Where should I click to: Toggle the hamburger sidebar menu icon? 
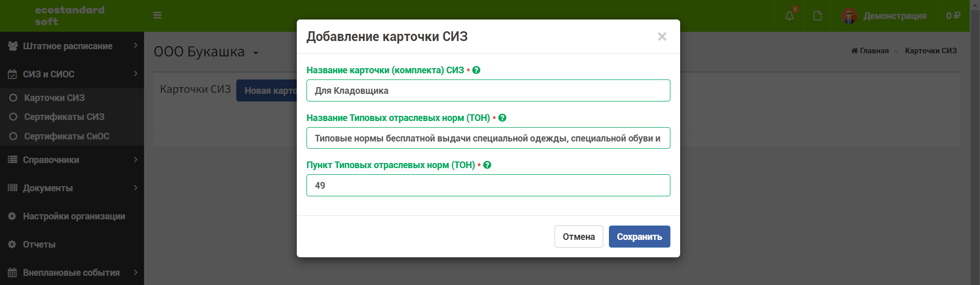click(157, 15)
